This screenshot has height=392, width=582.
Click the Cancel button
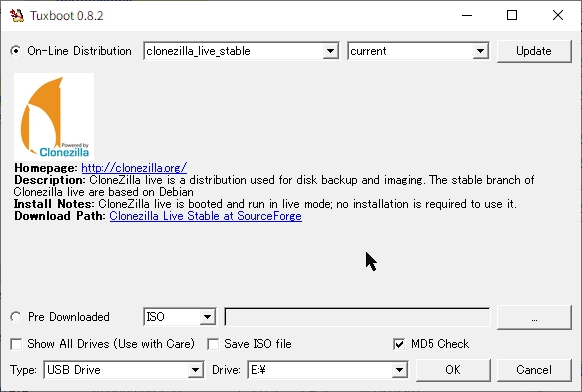(534, 370)
